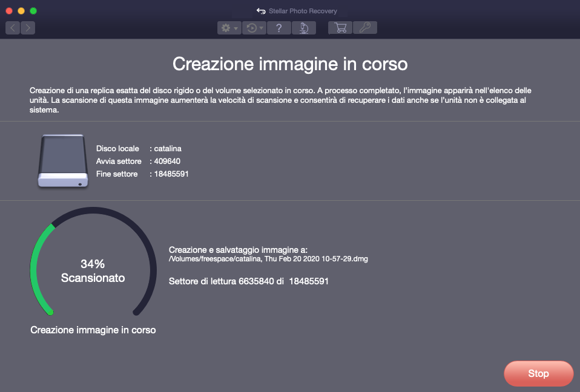Maximize the window with the green button
Viewport: 580px width, 392px height.
pos(33,11)
